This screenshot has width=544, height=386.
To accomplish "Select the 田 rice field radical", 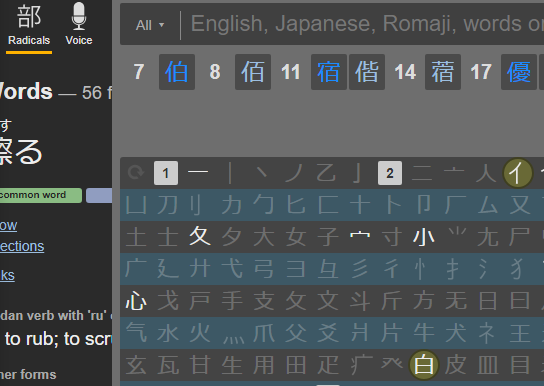I will pos(296,365).
